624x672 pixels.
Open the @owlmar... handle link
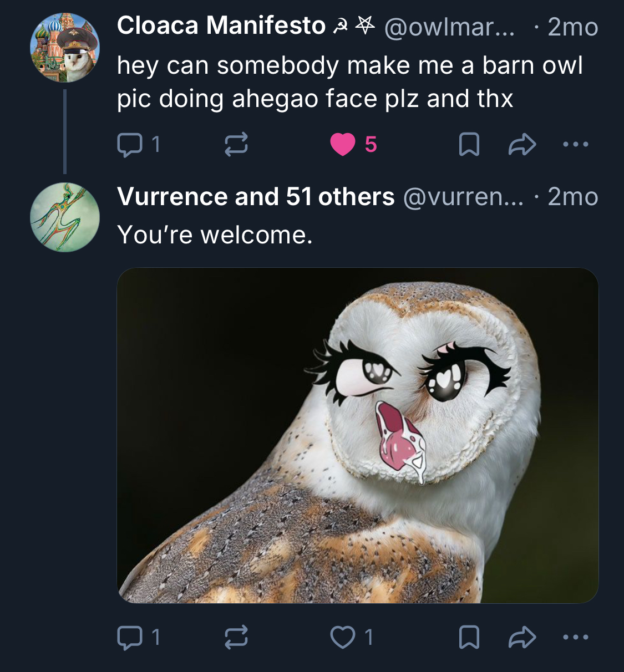(x=449, y=27)
